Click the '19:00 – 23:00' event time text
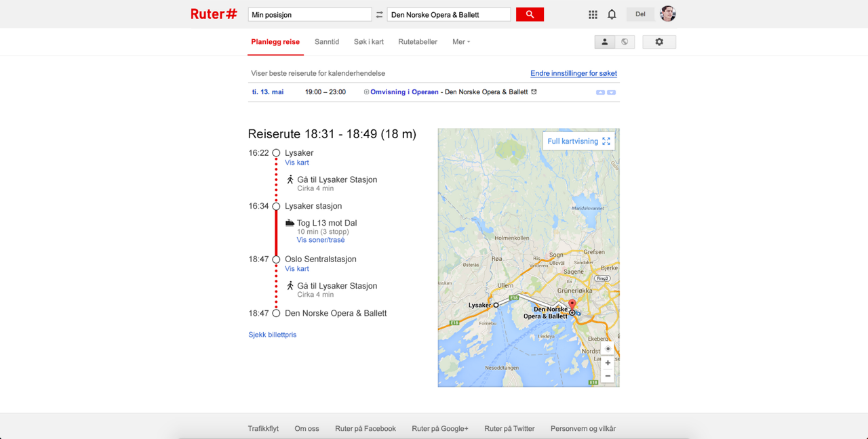The image size is (868, 439). pyautogui.click(x=325, y=92)
